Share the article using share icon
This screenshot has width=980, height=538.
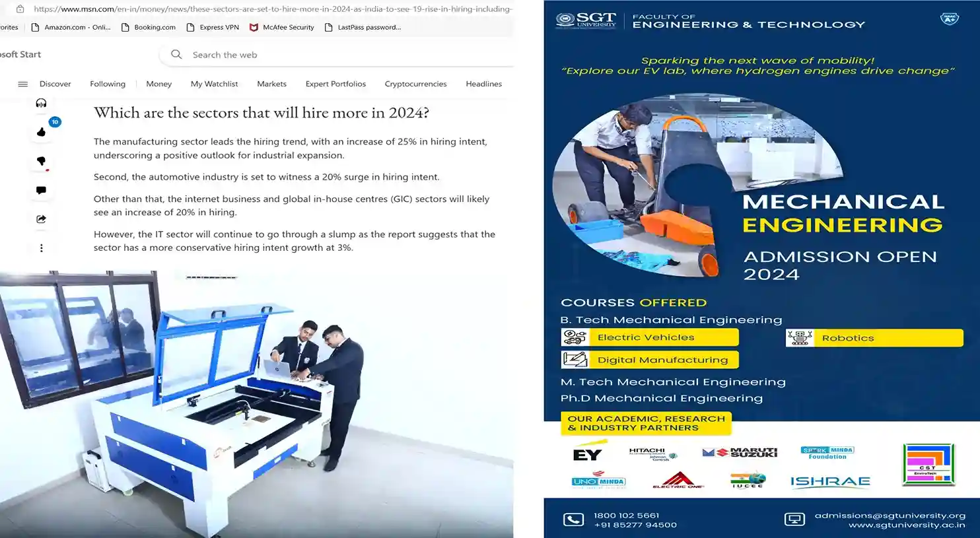point(41,219)
